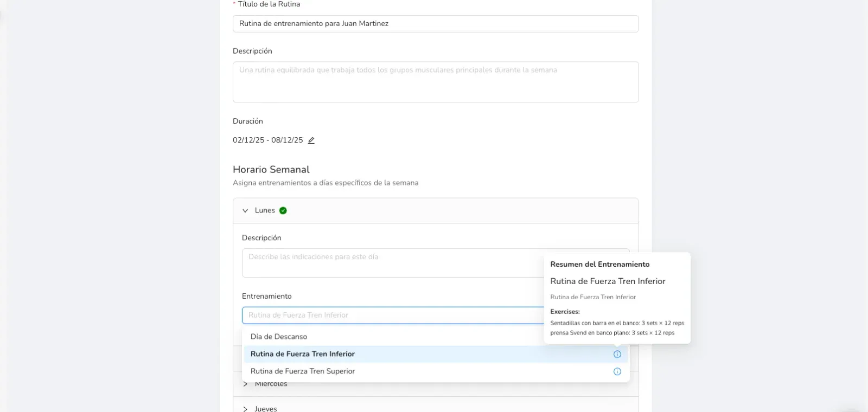Expand the Miércoles day section
The height and width of the screenshot is (412, 868).
point(245,384)
